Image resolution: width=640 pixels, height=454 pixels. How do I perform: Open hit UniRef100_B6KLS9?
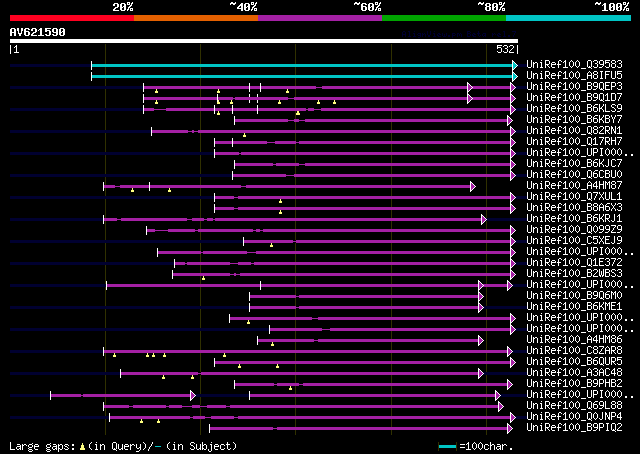(574, 109)
